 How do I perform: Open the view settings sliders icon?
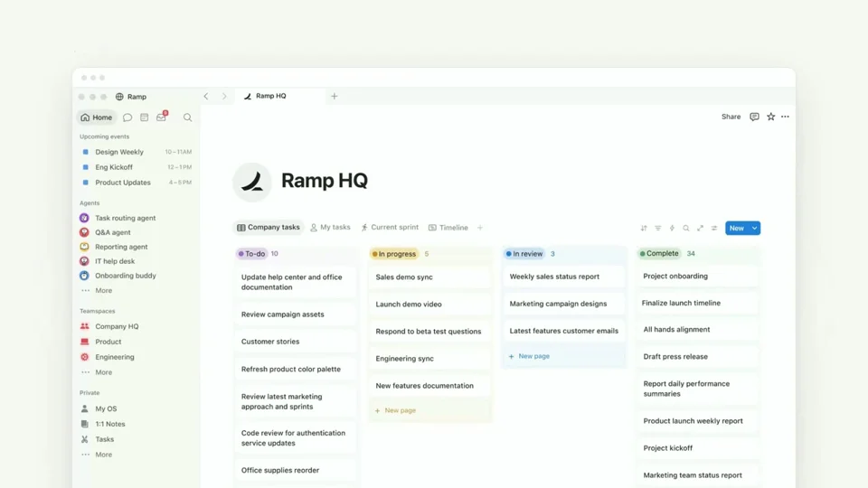coord(714,228)
